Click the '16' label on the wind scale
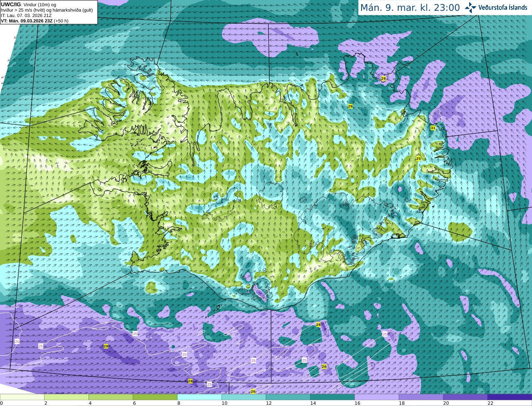Image resolution: width=532 pixels, height=406 pixels. coord(357,403)
